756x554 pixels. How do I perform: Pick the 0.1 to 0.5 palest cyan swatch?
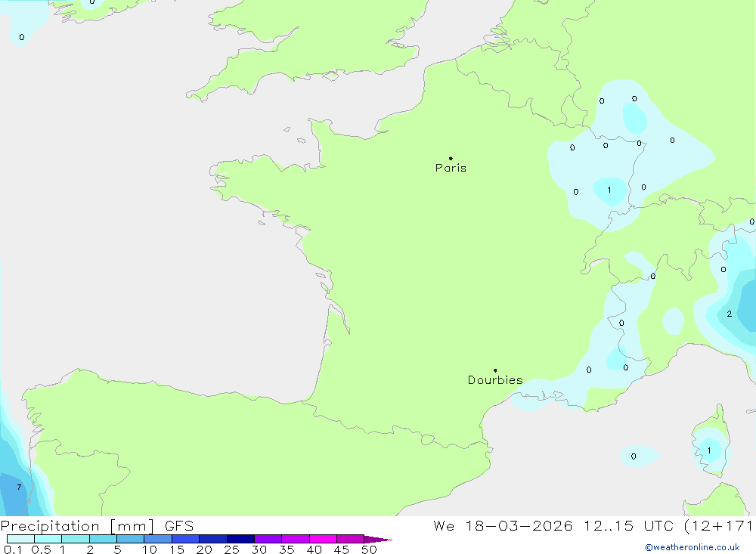click(20, 539)
